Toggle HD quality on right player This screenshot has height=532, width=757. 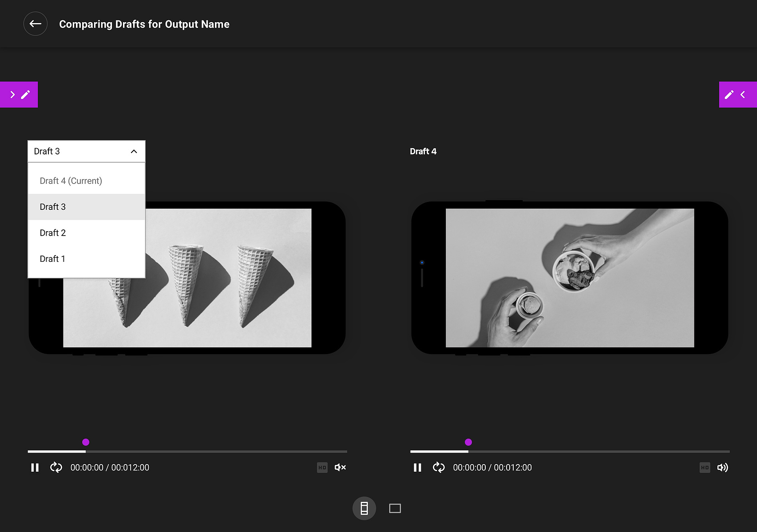pos(705,467)
